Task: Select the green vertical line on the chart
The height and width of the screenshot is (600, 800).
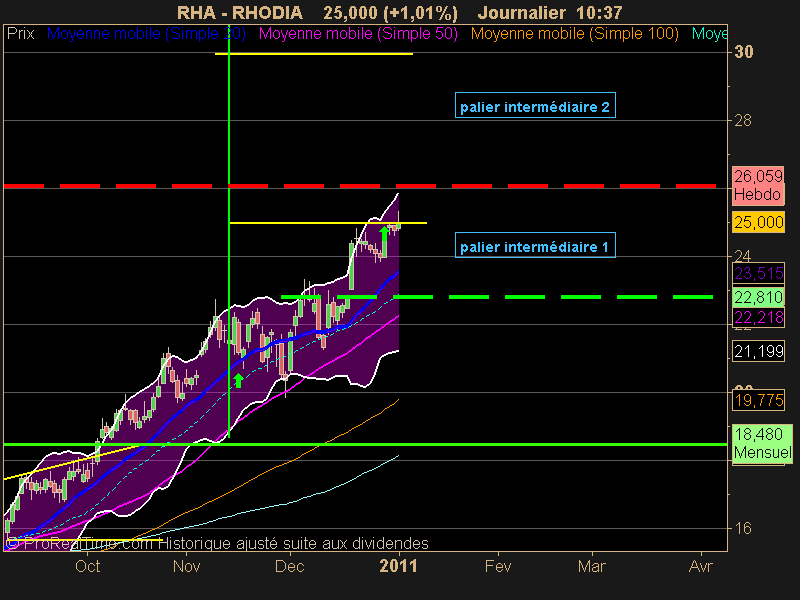Action: (x=229, y=232)
